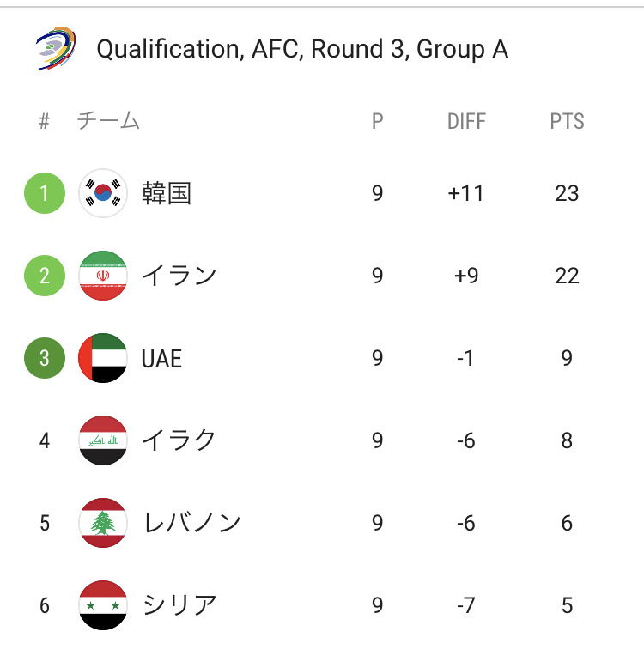Click the UAE team name

coord(162,359)
